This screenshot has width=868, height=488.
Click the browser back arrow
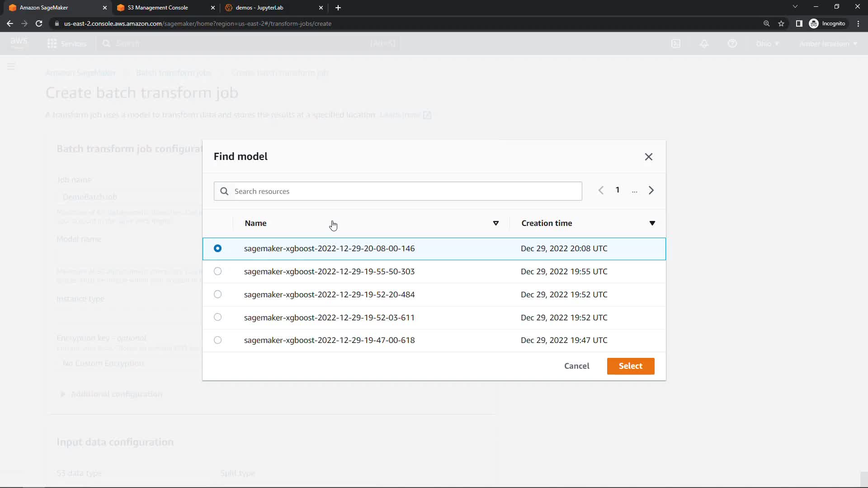(x=10, y=23)
